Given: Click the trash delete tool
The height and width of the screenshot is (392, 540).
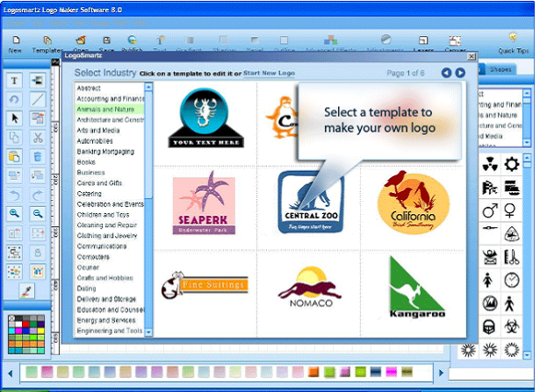Looking at the screenshot, I should tap(38, 156).
